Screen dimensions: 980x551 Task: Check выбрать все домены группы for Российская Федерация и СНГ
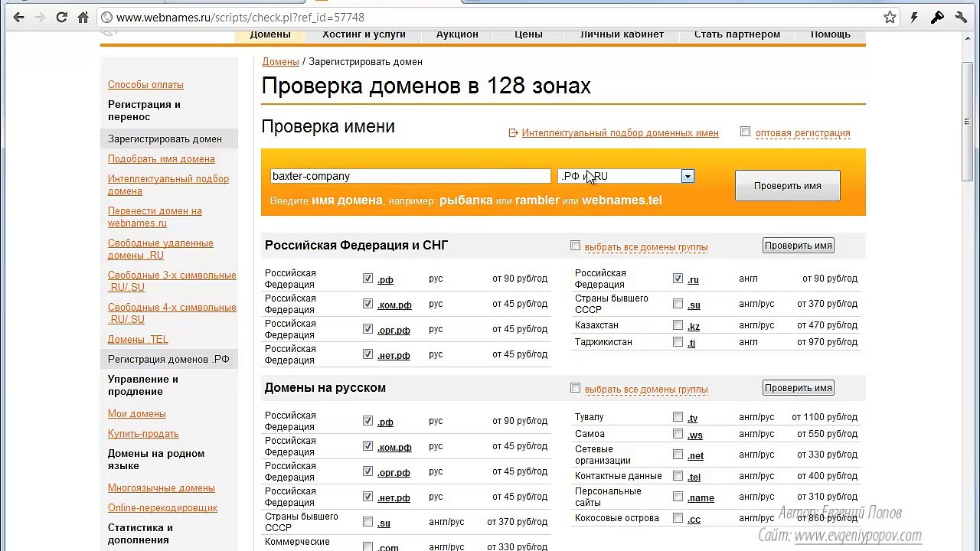(575, 246)
